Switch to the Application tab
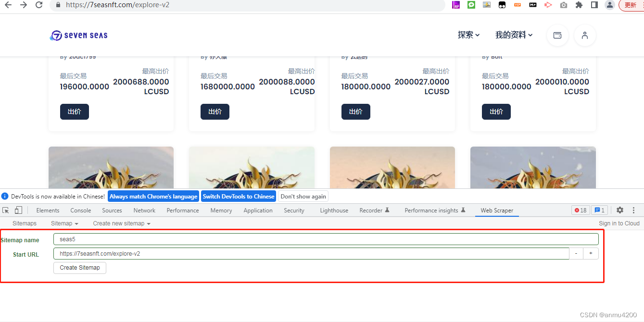Image resolution: width=644 pixels, height=322 pixels. coord(258,211)
